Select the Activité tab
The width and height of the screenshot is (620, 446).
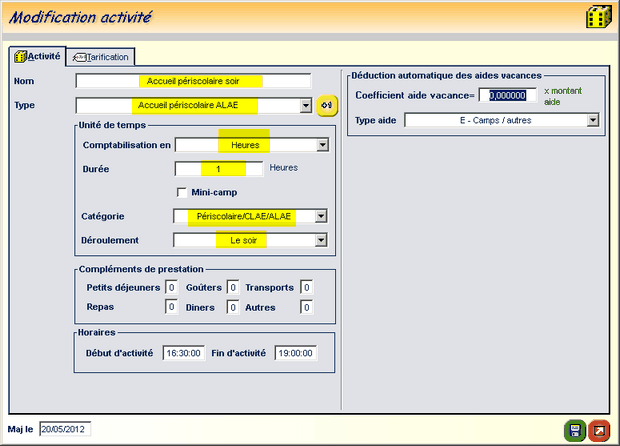37,57
